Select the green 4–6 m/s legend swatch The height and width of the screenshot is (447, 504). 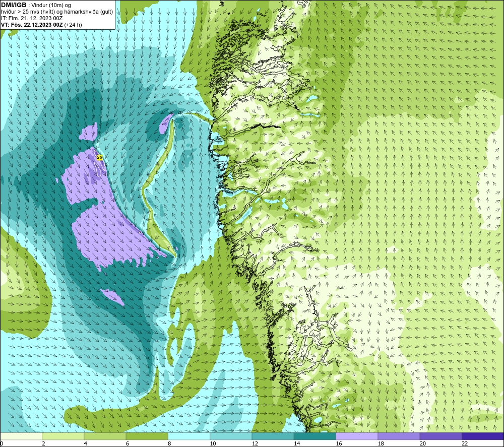(x=105, y=436)
